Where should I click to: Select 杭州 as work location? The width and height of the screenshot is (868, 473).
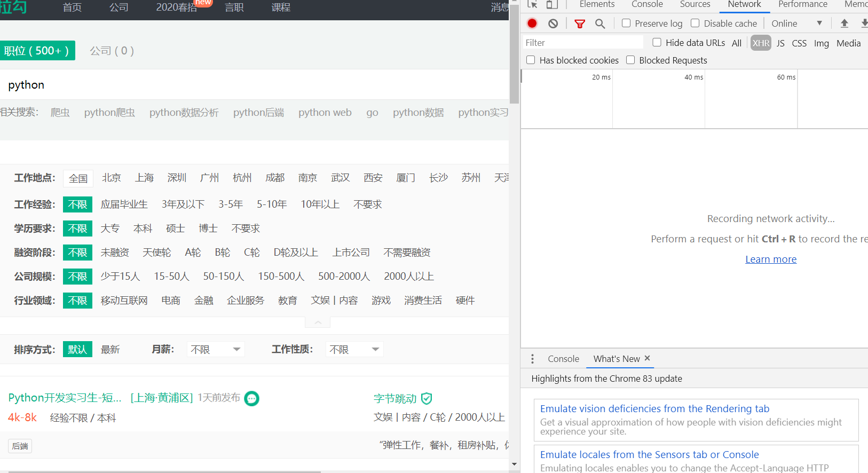coord(242,178)
